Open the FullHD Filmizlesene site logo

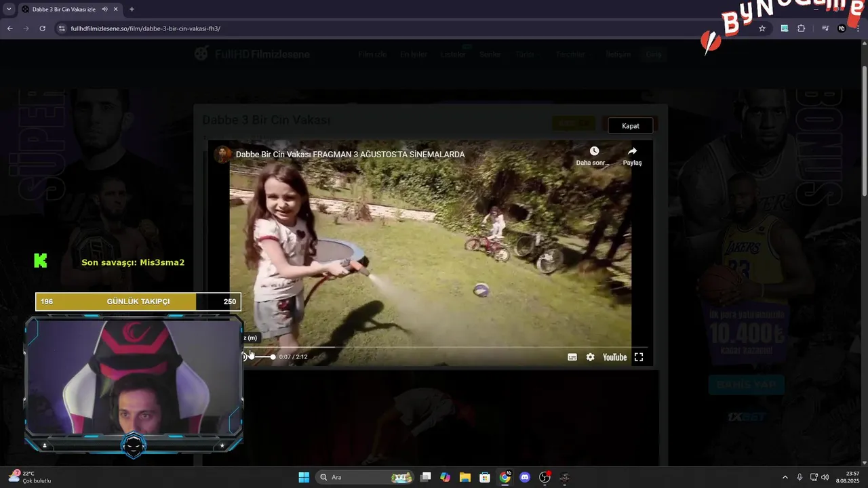click(x=252, y=54)
